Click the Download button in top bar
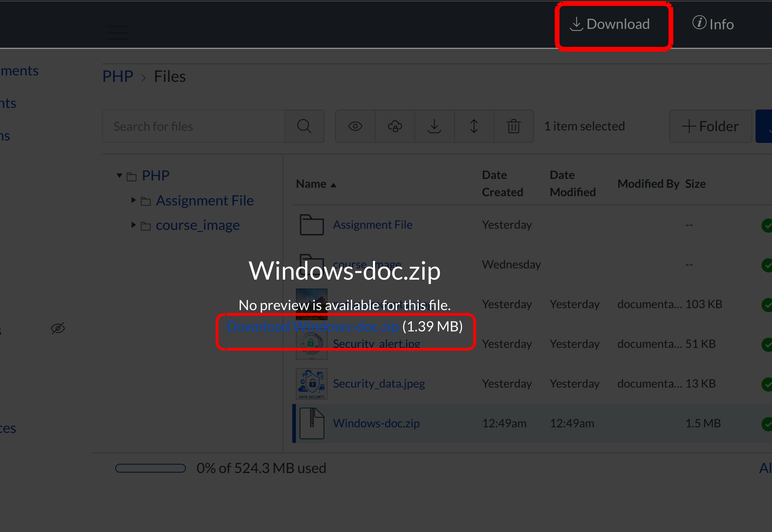This screenshot has width=772, height=532. pos(610,24)
